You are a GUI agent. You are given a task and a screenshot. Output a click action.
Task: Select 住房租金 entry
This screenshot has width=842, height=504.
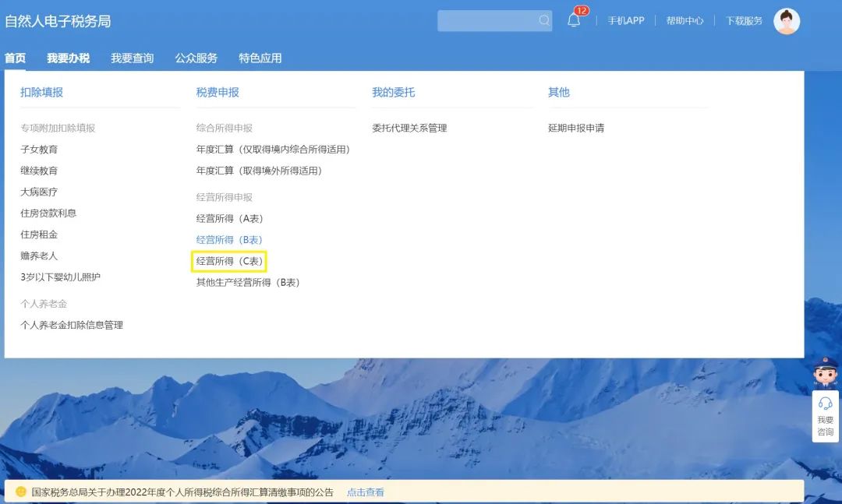tap(39, 234)
